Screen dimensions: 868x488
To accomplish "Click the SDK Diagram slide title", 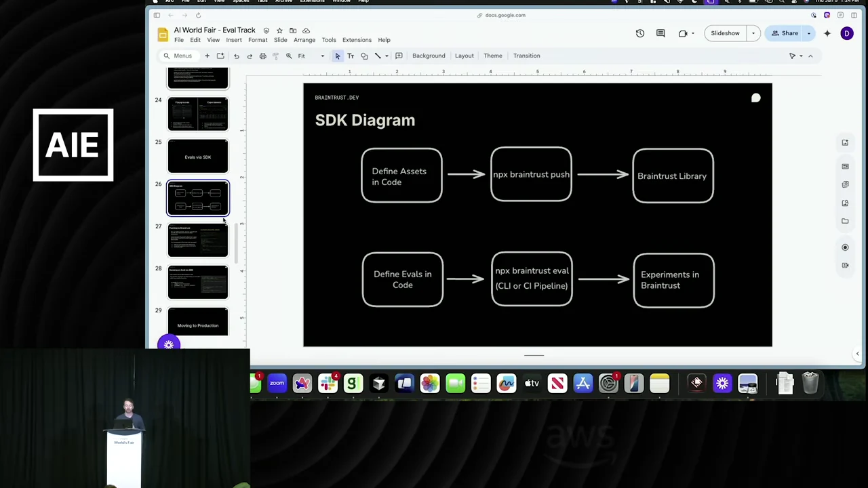I will click(x=365, y=121).
